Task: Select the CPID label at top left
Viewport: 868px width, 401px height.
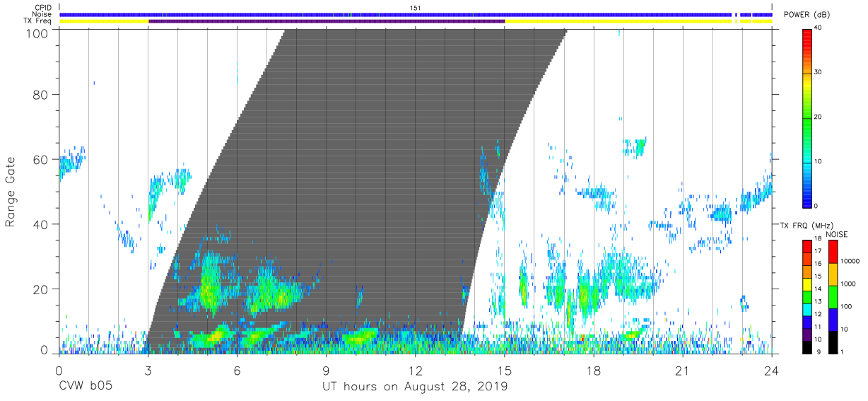Action: pos(43,8)
